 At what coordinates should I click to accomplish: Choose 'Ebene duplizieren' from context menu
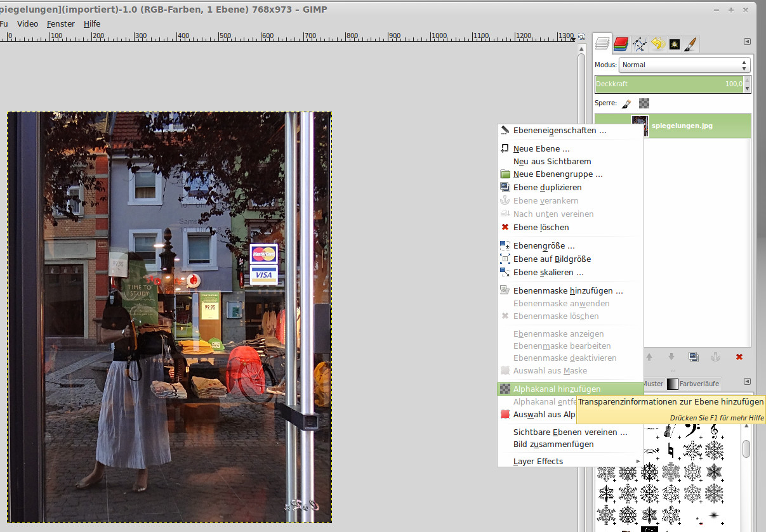pos(547,187)
